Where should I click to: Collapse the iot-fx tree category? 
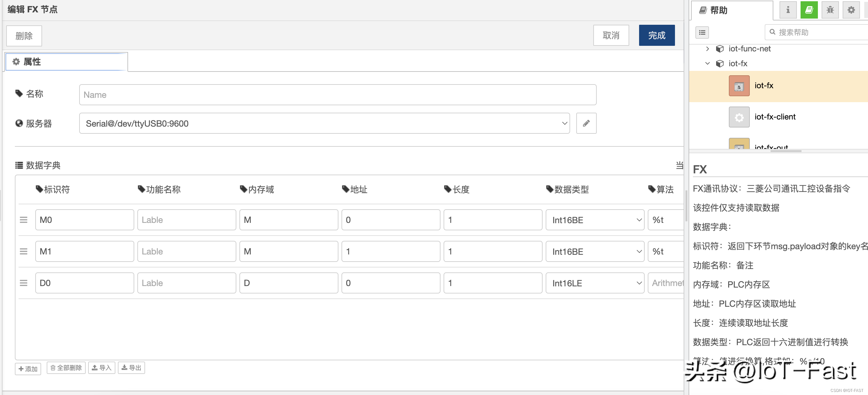point(707,63)
